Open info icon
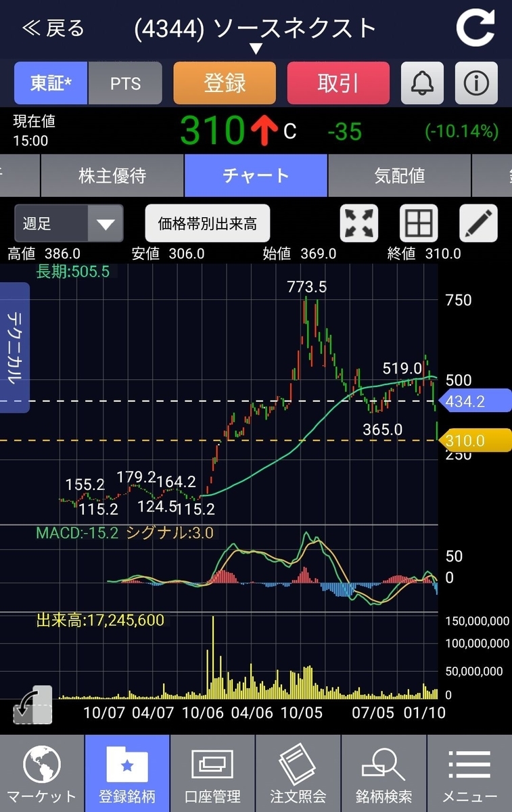This screenshot has height=812, width=512. point(476,83)
